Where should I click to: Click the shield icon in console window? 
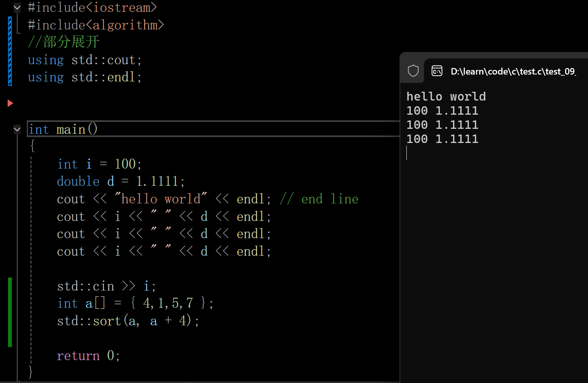point(413,71)
